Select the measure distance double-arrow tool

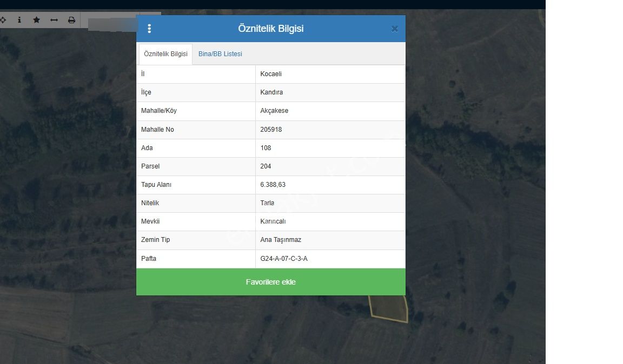(54, 20)
